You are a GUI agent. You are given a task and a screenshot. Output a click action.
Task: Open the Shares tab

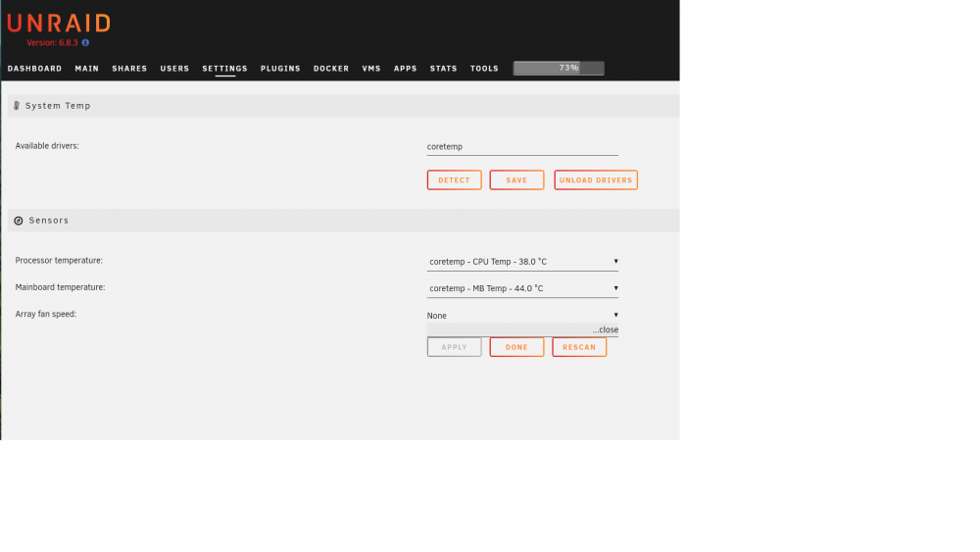click(129, 68)
